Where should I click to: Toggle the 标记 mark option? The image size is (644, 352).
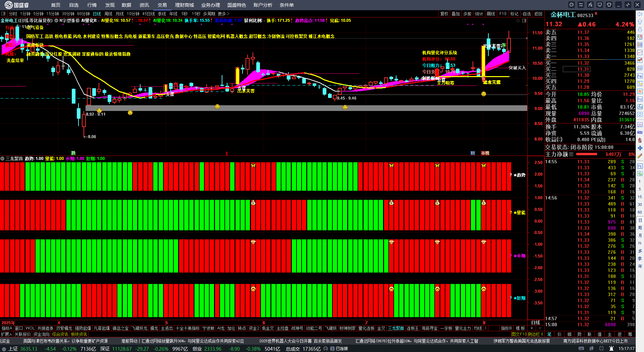[x=514, y=14]
